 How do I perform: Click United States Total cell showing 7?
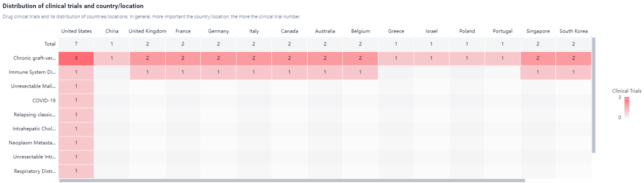click(x=76, y=44)
